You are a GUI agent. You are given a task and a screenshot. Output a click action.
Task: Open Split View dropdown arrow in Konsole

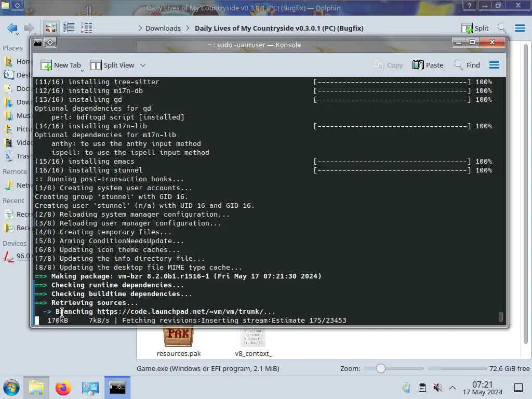pos(143,65)
